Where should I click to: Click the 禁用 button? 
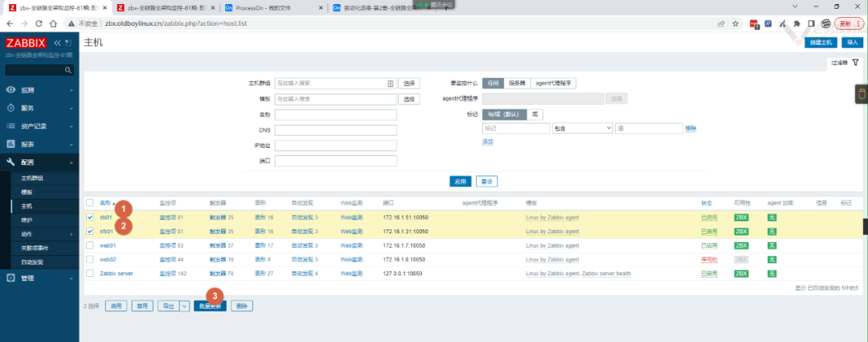coord(143,306)
